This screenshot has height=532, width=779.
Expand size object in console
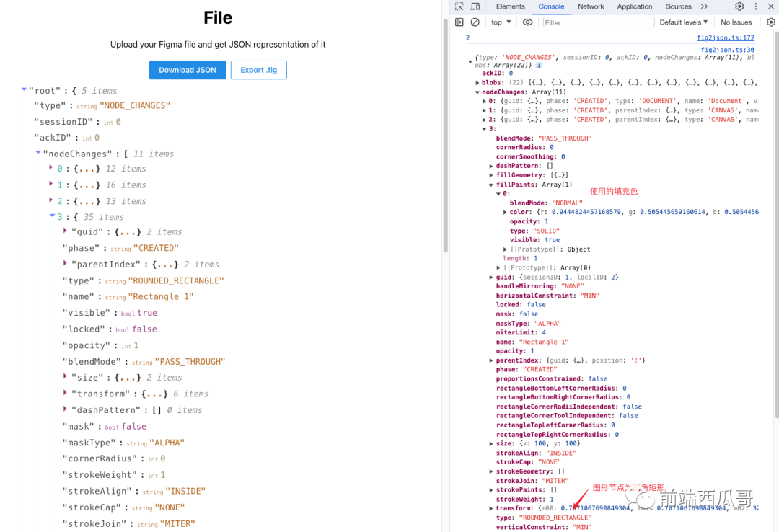(x=491, y=444)
